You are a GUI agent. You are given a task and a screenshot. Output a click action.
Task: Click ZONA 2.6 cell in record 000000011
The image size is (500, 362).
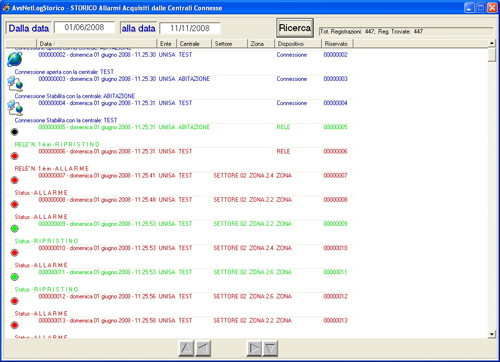coord(261,272)
